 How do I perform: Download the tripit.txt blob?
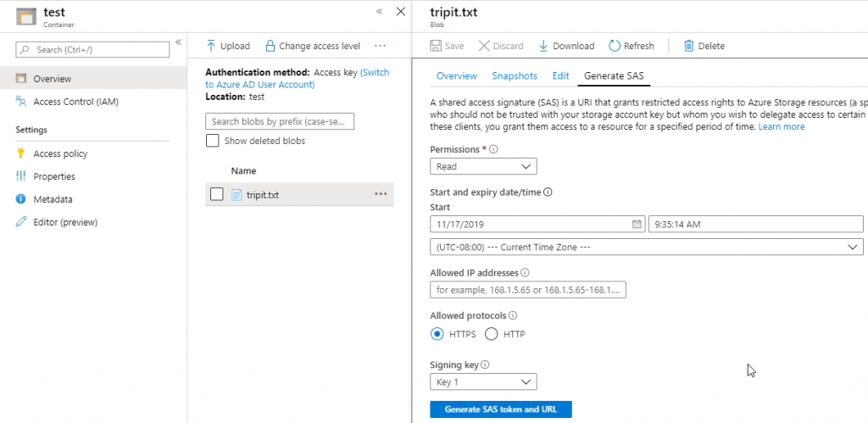tap(567, 46)
